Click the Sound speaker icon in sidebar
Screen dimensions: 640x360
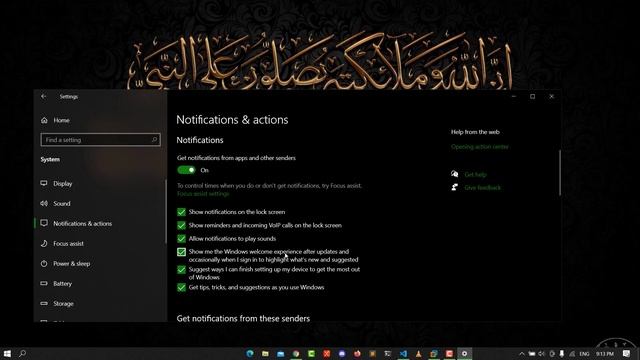44,203
